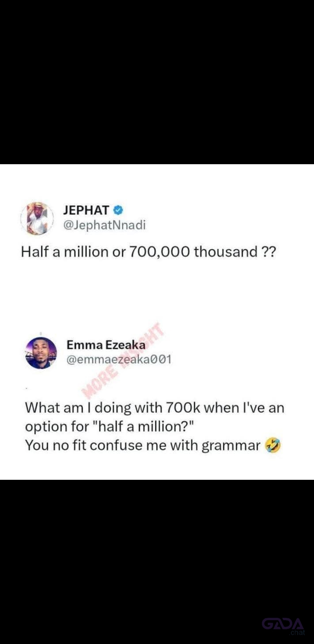Open the JEPHAT display name
The width and height of the screenshot is (314, 644).
coord(86,210)
